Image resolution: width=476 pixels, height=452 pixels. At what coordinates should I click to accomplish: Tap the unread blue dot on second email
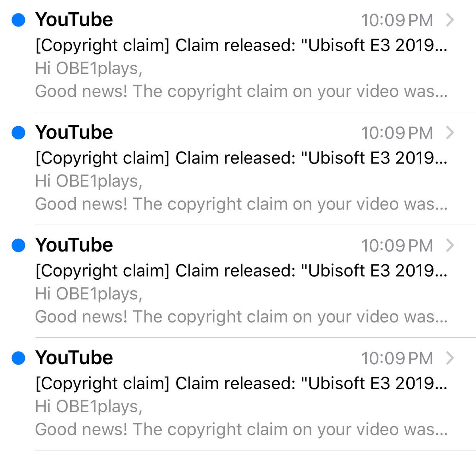18,133
